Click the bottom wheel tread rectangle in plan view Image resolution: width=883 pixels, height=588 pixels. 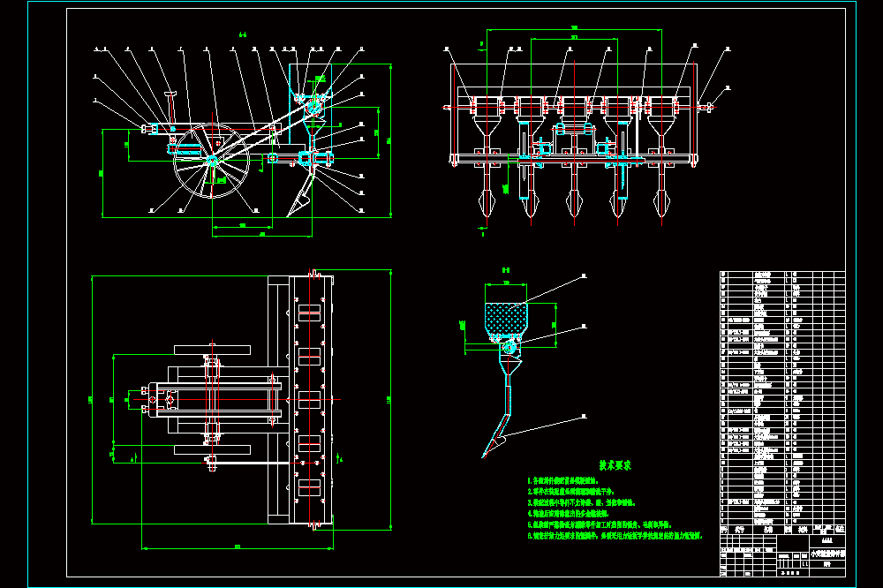212,449
